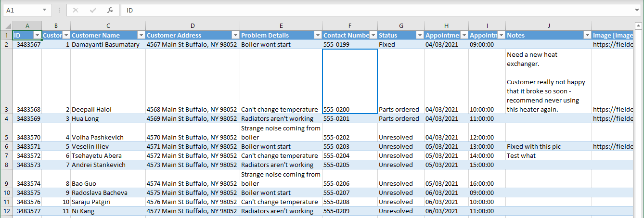Select Tsehayetu Abera cell
This screenshot has height=218, width=644.
click(108, 155)
